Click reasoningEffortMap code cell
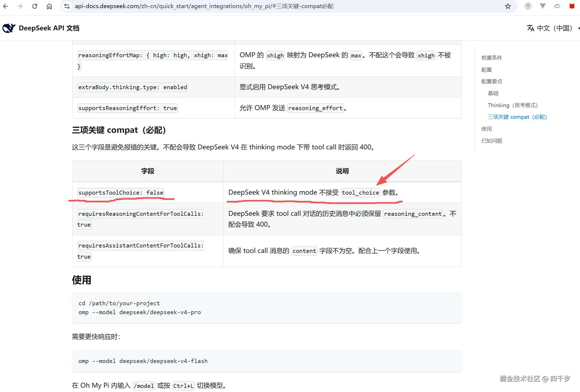This screenshot has height=392, width=580. (x=153, y=61)
